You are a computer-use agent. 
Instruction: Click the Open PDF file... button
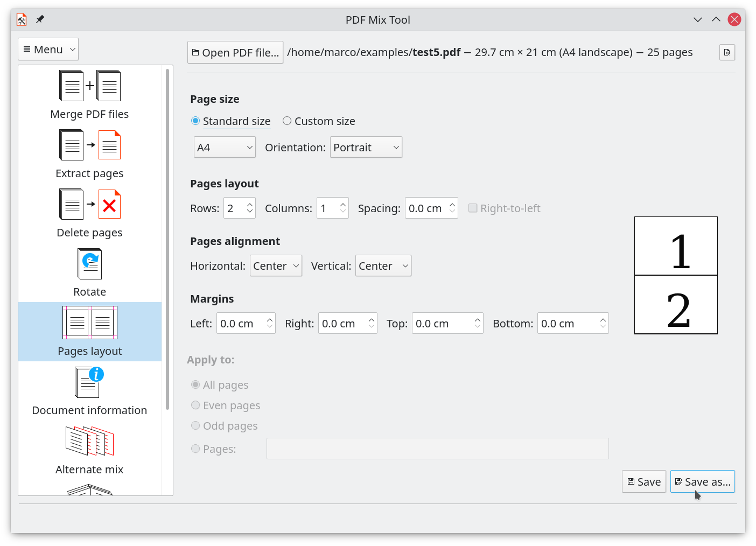pyautogui.click(x=235, y=53)
